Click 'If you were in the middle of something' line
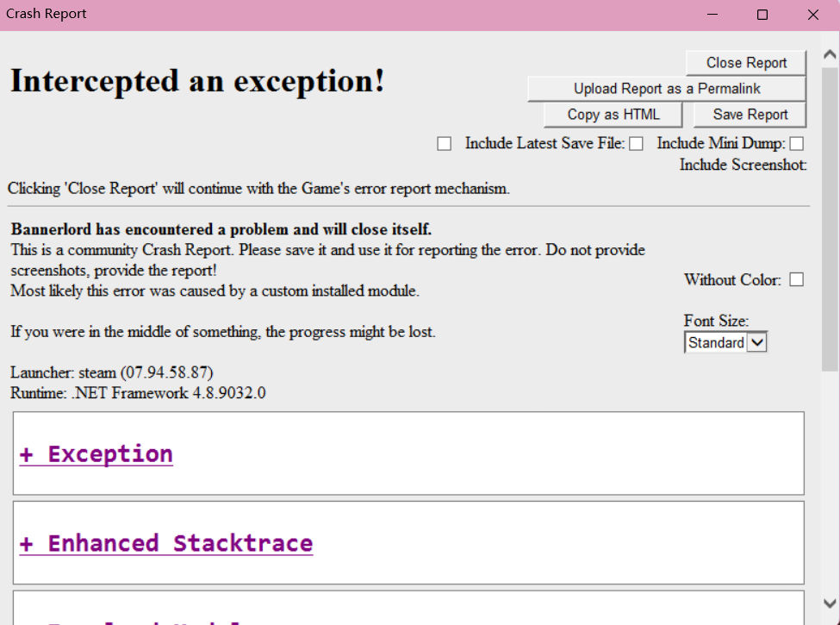Screen dimensions: 840x625 [223, 332]
